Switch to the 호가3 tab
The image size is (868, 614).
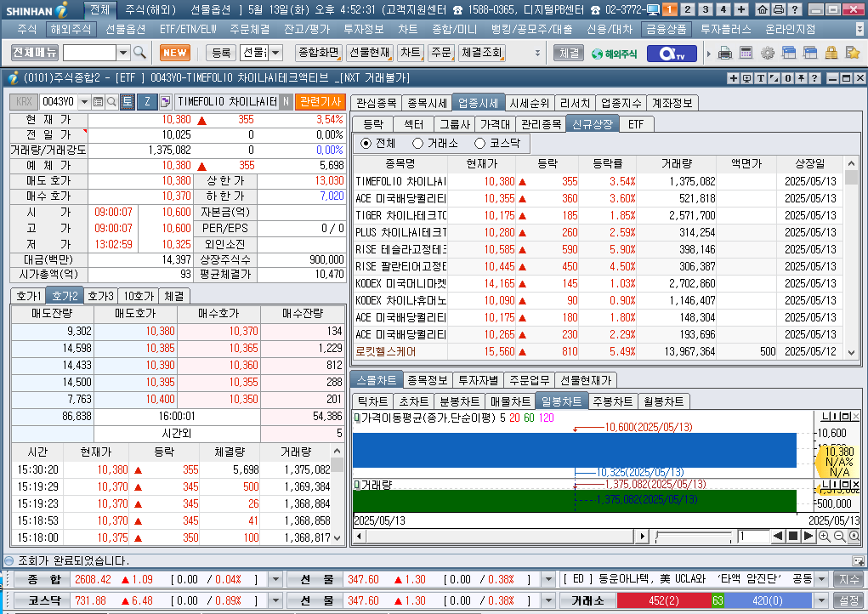(x=100, y=296)
